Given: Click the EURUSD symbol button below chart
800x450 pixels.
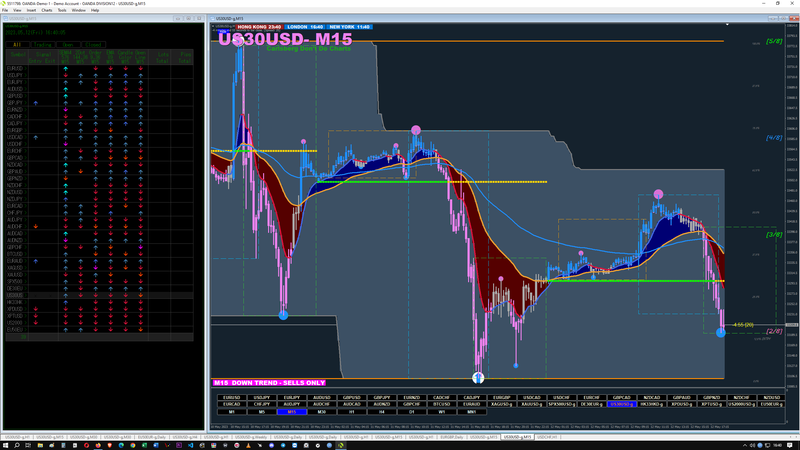Looking at the screenshot, I should pyautogui.click(x=232, y=397).
